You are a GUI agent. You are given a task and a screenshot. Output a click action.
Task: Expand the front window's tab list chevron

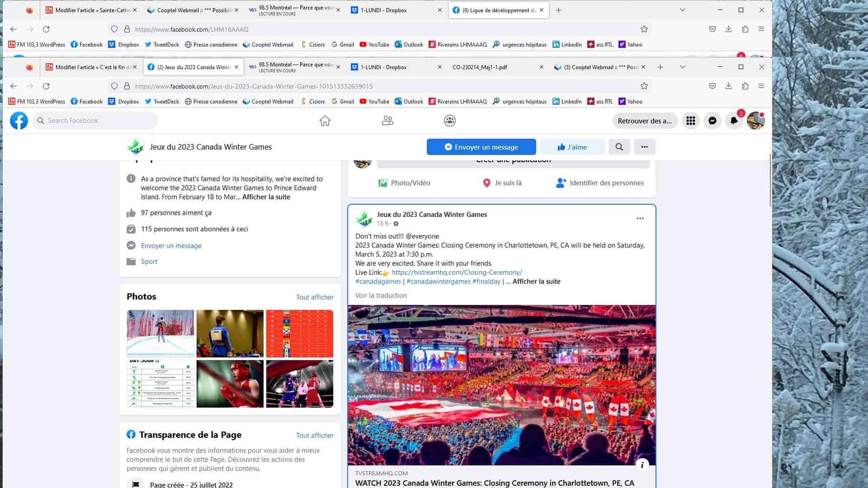coord(682,67)
